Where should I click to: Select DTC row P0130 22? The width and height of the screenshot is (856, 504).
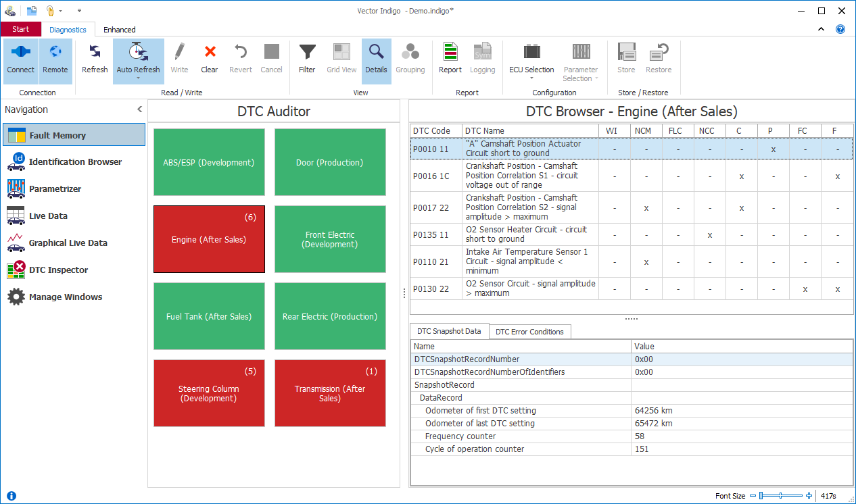(x=632, y=288)
